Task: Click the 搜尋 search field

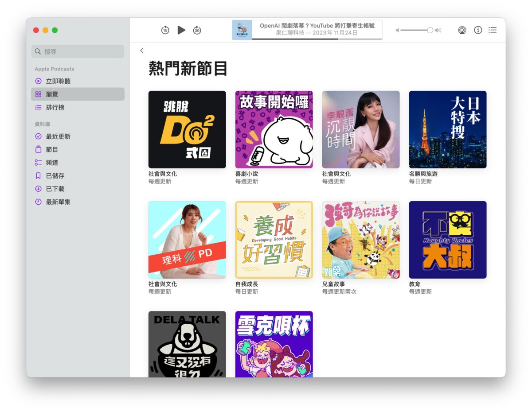Action: tap(78, 51)
